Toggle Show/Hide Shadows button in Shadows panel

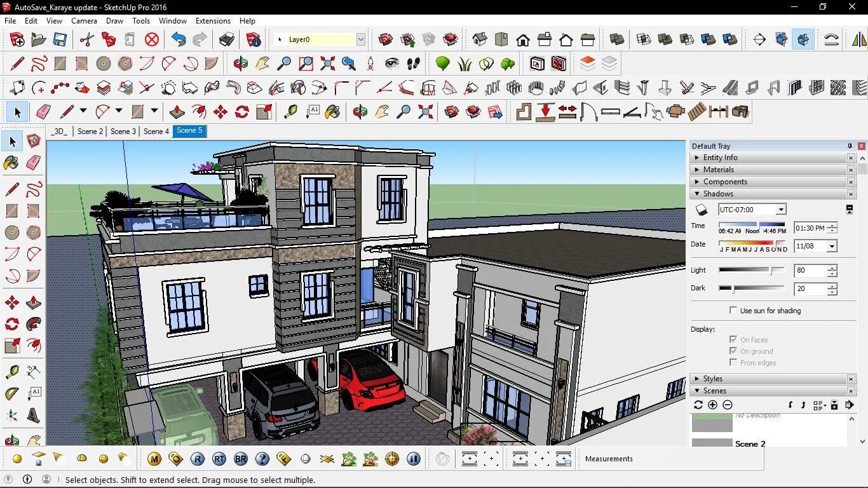(x=702, y=210)
